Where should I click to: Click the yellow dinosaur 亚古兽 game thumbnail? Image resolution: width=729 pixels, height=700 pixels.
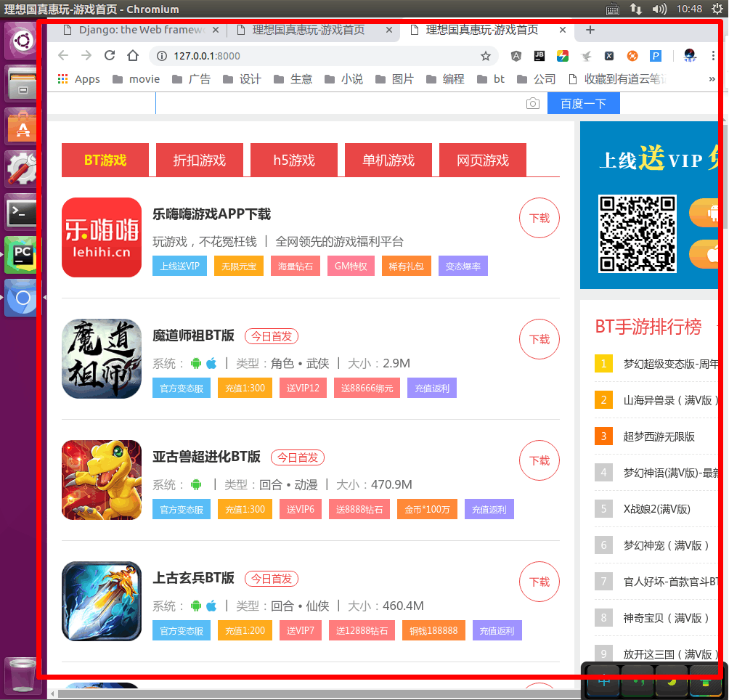point(102,480)
